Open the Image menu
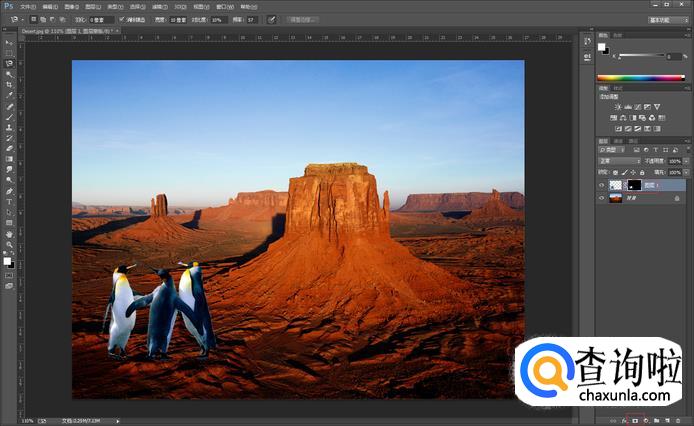Viewport: 694px width, 426px height. 71,7
